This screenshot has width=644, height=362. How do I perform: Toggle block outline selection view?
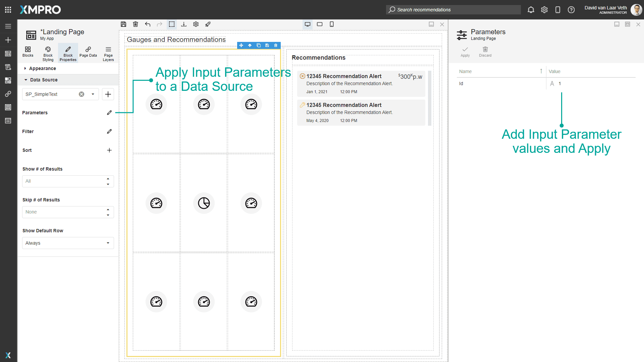(172, 24)
